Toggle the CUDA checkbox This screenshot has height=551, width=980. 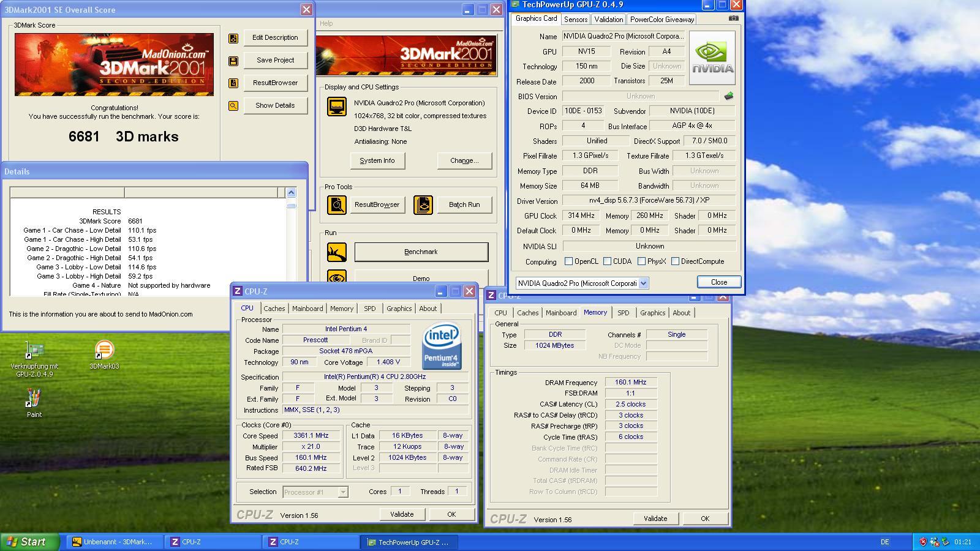tap(607, 261)
